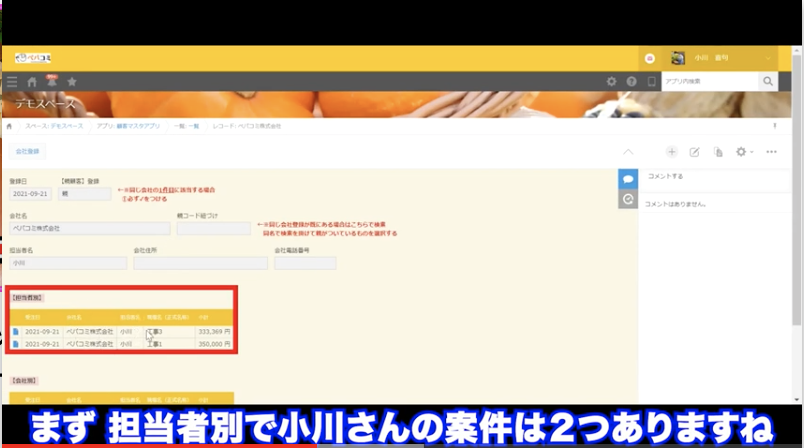804x448 pixels.
Task: Show the comments panel
Action: pyautogui.click(x=628, y=178)
